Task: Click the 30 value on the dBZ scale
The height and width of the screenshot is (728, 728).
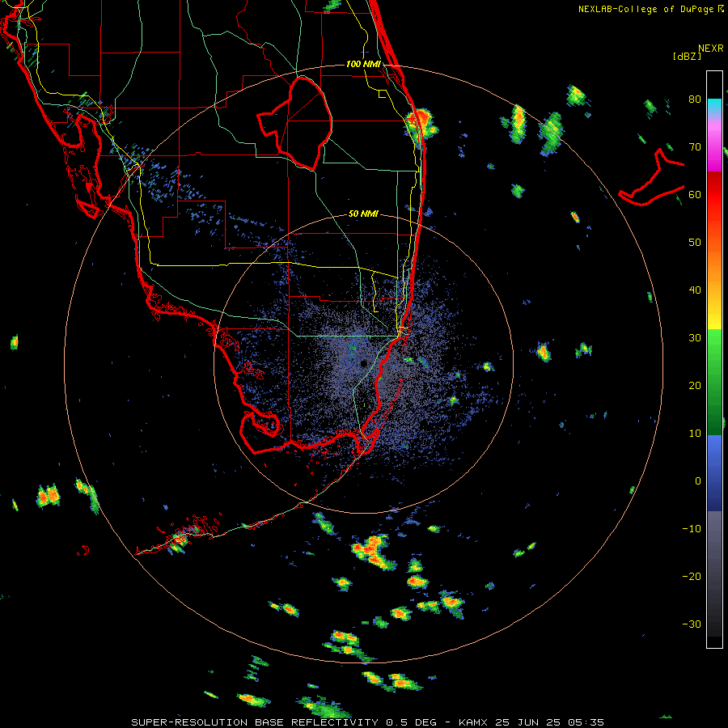Action: pyautogui.click(x=695, y=337)
